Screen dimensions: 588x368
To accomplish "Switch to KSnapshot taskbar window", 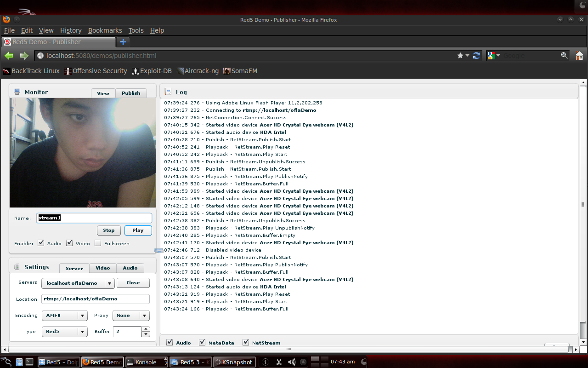I will pos(234,362).
